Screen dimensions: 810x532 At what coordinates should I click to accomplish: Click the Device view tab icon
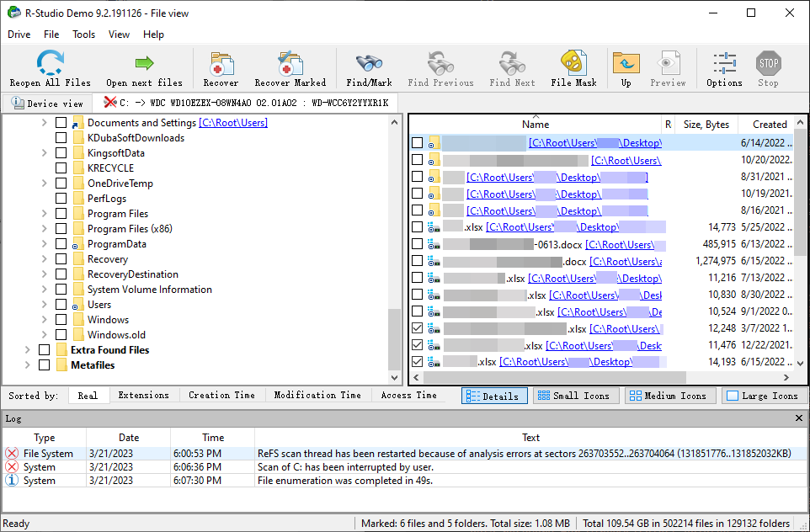point(18,103)
